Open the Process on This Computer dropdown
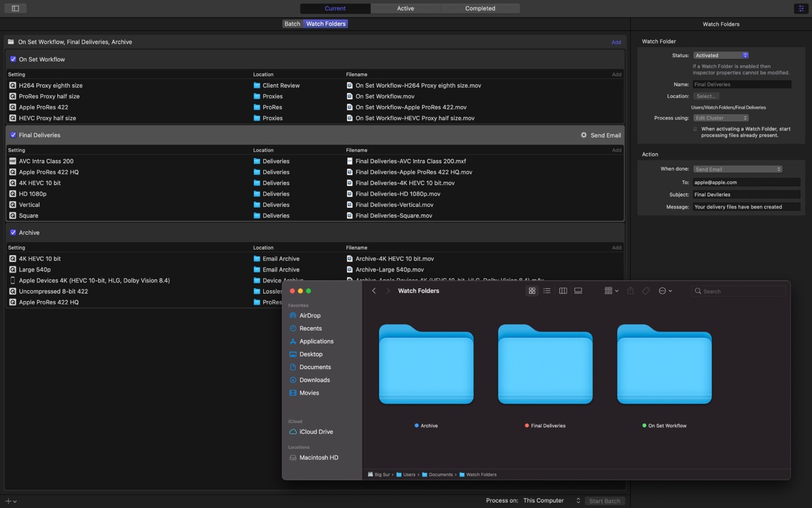Viewport: 812px width, 508px height. [x=548, y=500]
